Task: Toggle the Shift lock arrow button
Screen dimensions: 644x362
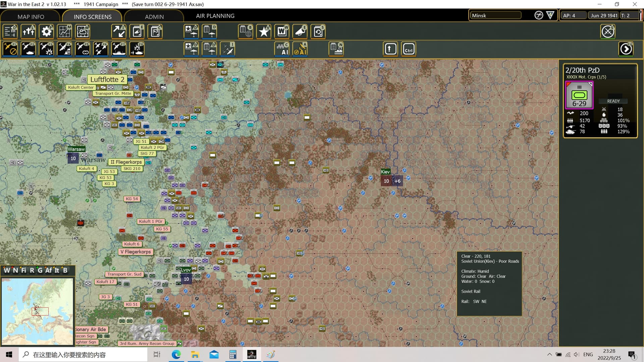Action: pos(390,49)
